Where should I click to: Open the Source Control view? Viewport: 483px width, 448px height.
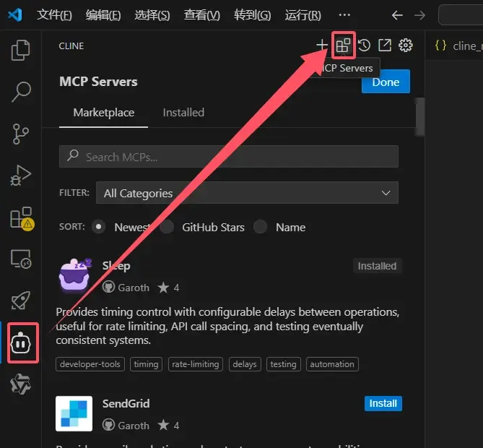(21, 134)
